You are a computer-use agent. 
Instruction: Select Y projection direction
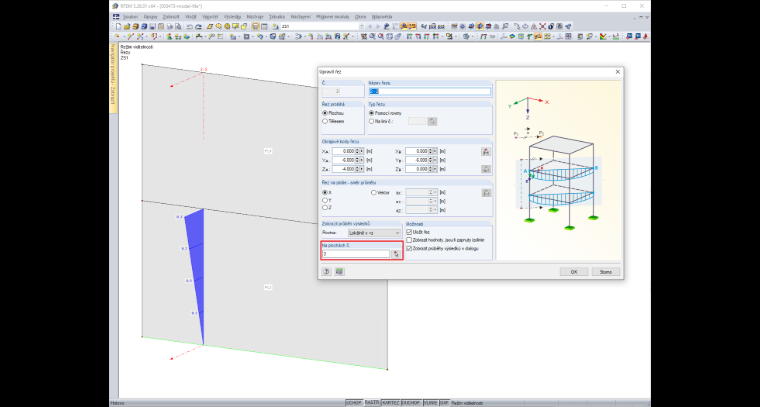click(327, 200)
